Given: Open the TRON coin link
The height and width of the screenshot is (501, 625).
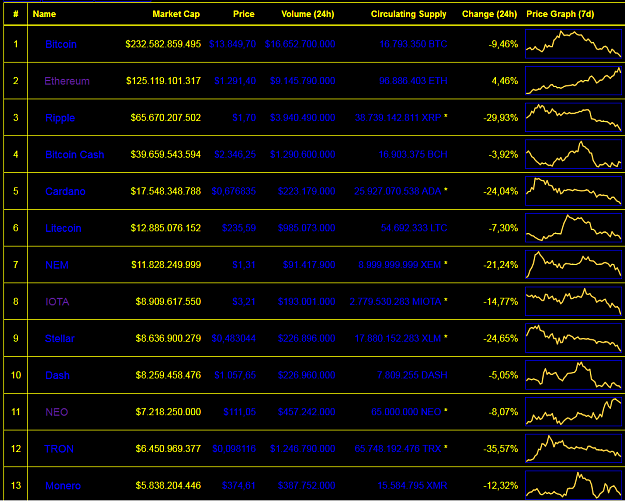Looking at the screenshot, I should click(x=59, y=449).
